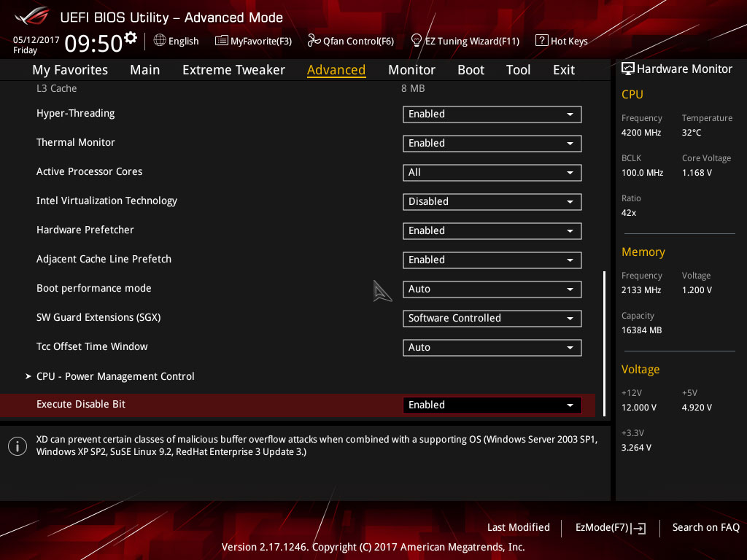This screenshot has width=747, height=560.
Task: Click the +12V reading 12.000 V
Action: [639, 408]
